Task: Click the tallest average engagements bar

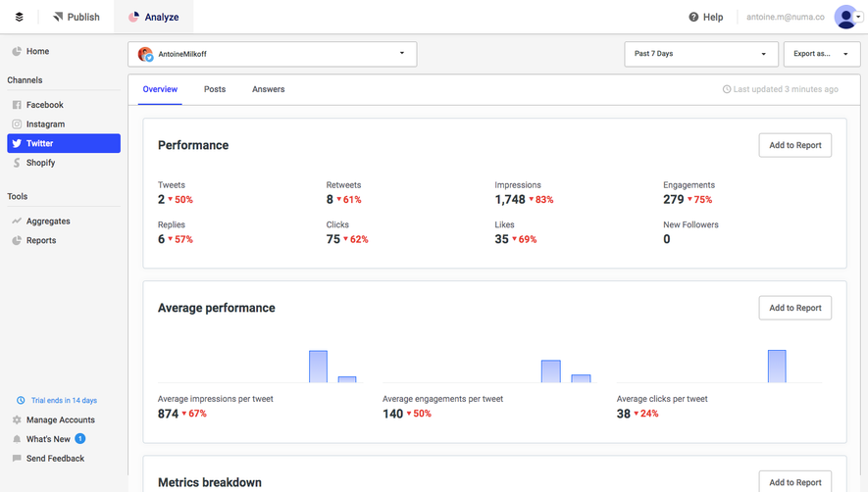Action: (551, 371)
